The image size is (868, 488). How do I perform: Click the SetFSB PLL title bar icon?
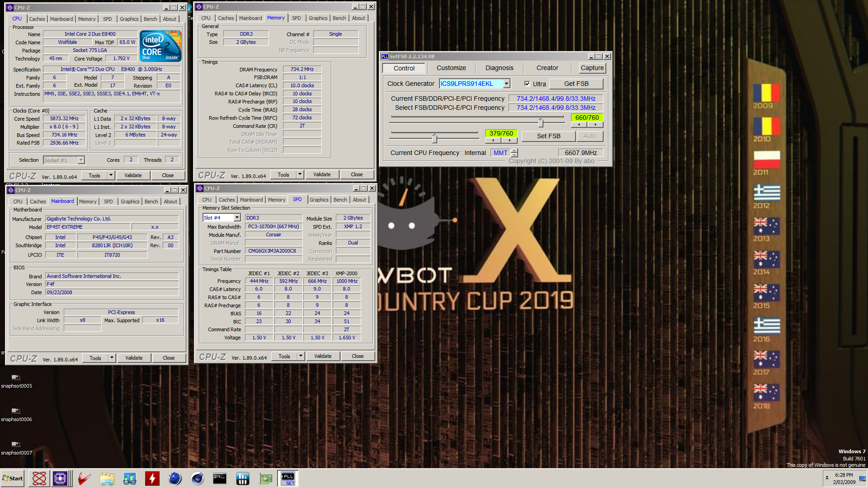(385, 56)
